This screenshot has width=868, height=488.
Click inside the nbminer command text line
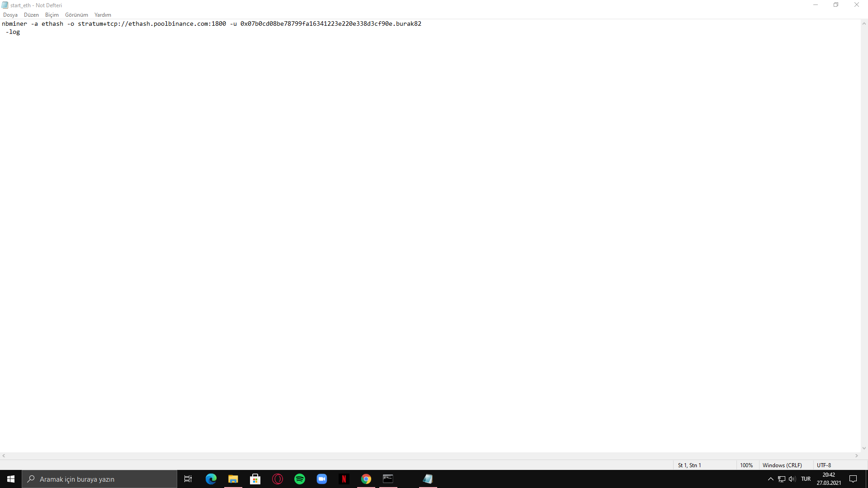pyautogui.click(x=212, y=23)
